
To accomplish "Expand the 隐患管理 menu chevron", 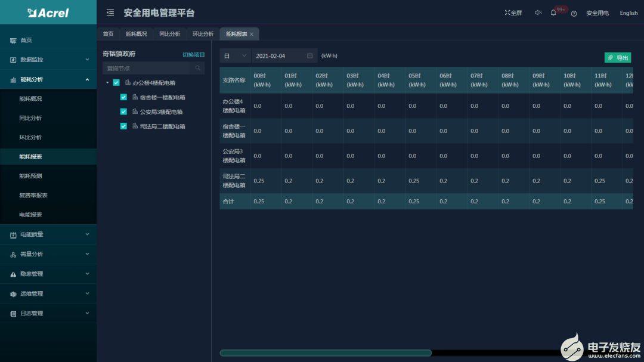I will [x=87, y=274].
